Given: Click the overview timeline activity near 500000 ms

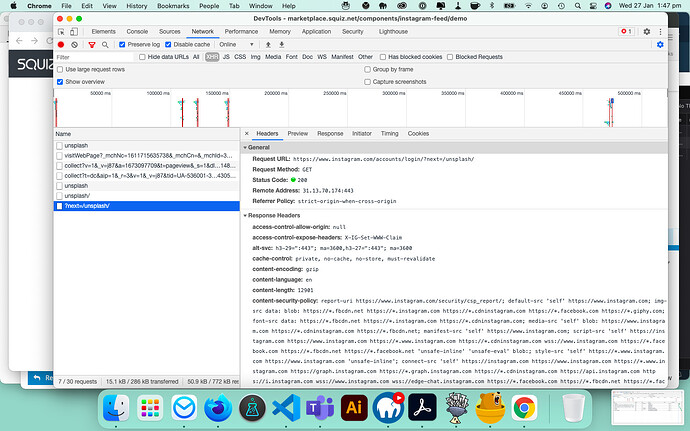Looking at the screenshot, I should 610,113.
